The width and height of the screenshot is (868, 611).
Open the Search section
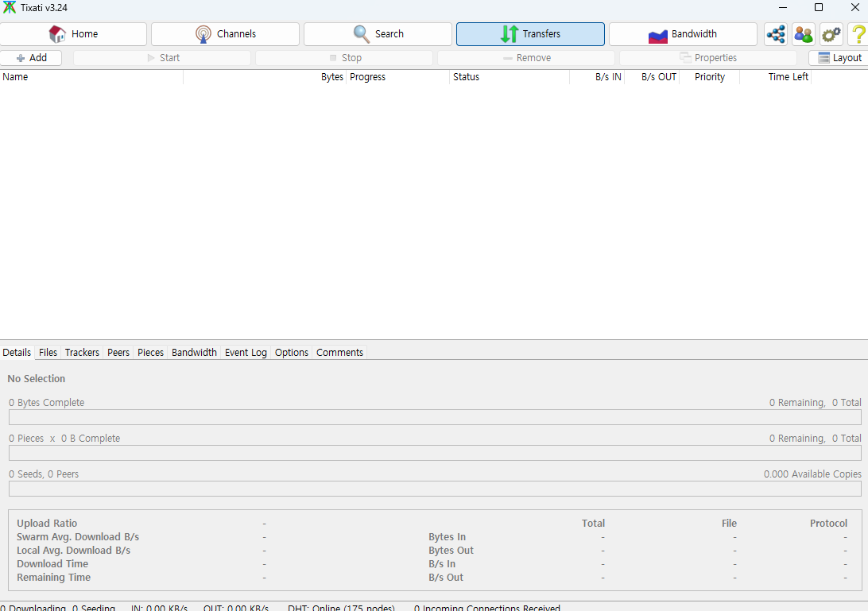[378, 33]
